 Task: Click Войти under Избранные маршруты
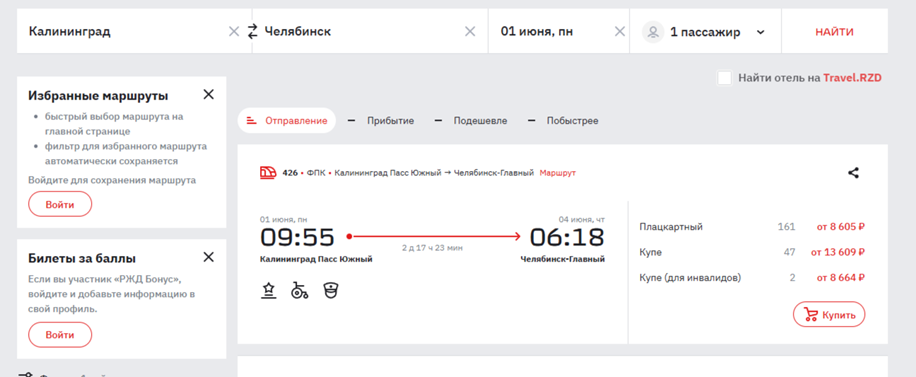tap(60, 205)
